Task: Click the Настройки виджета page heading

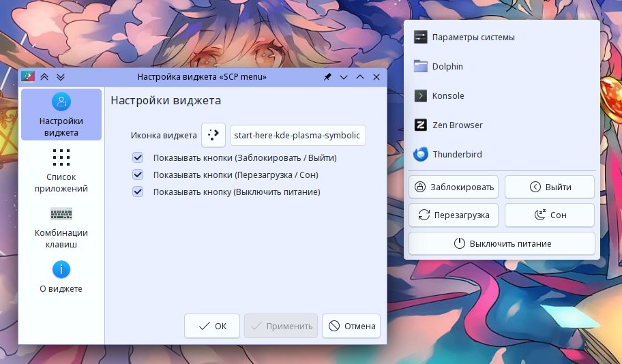Action: click(166, 100)
